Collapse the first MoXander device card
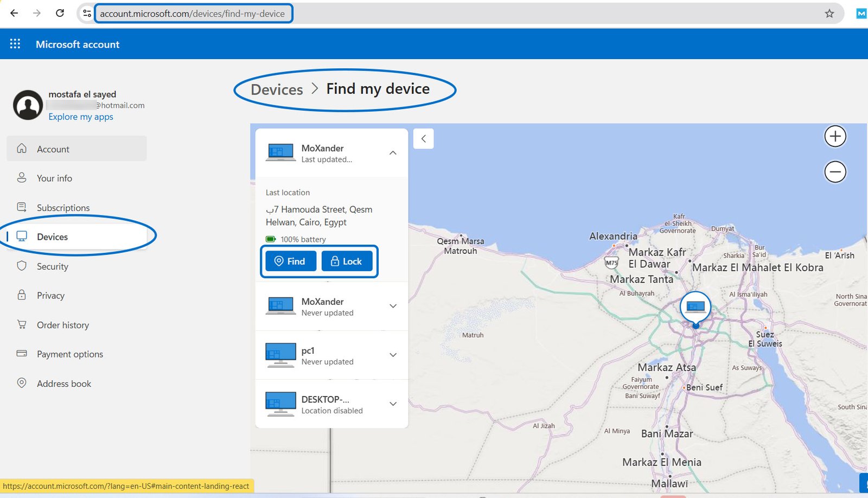This screenshot has width=868, height=498. click(393, 153)
